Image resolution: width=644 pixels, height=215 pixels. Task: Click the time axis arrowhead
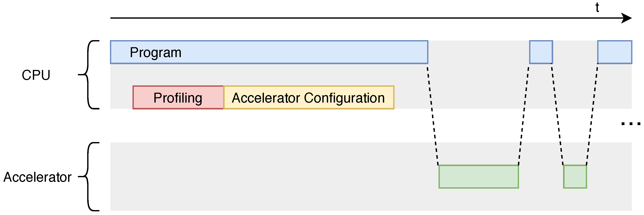point(627,18)
